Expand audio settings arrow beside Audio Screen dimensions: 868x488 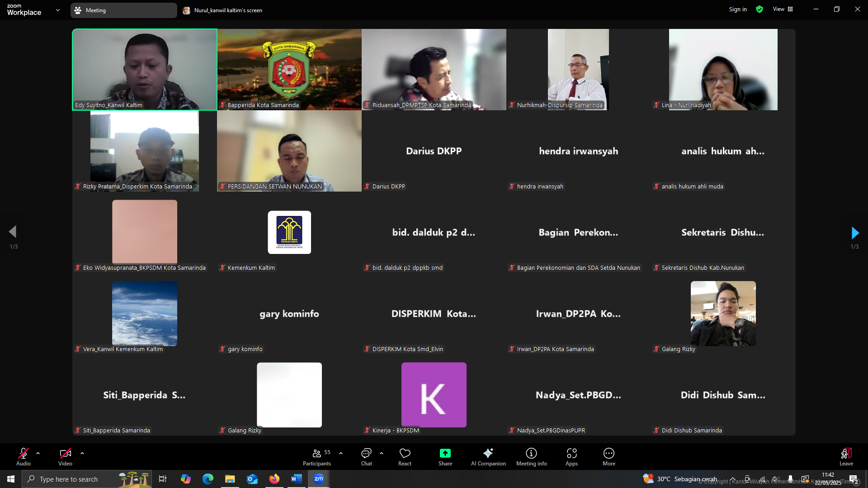pyautogui.click(x=38, y=453)
